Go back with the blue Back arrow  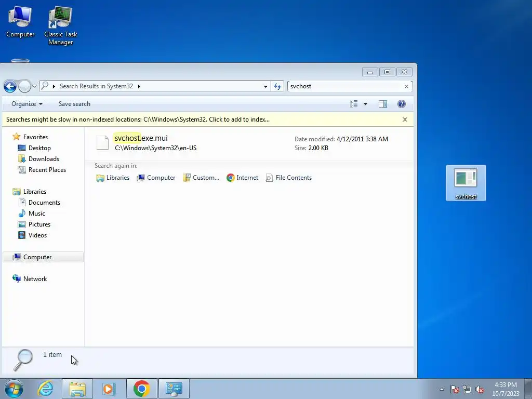[x=10, y=87]
